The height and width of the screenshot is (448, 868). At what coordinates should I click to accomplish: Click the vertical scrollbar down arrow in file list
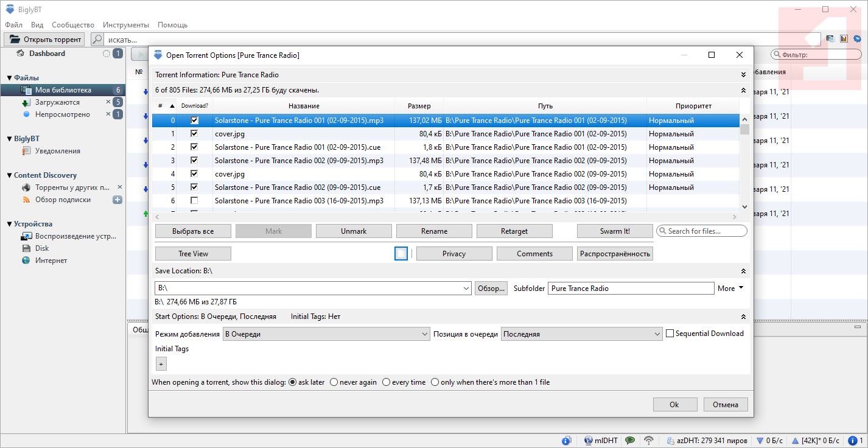pos(744,207)
